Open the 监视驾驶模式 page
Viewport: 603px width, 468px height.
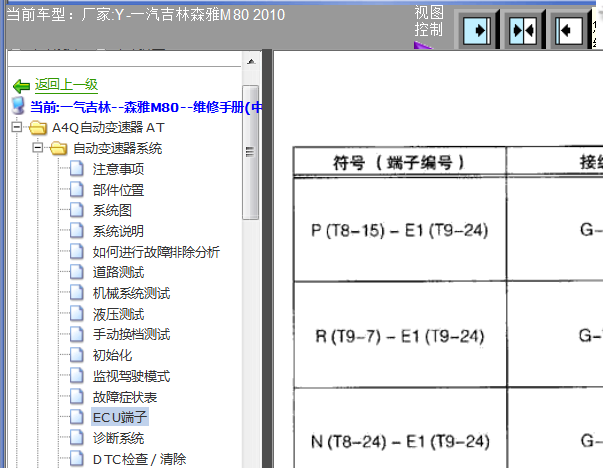click(132, 376)
